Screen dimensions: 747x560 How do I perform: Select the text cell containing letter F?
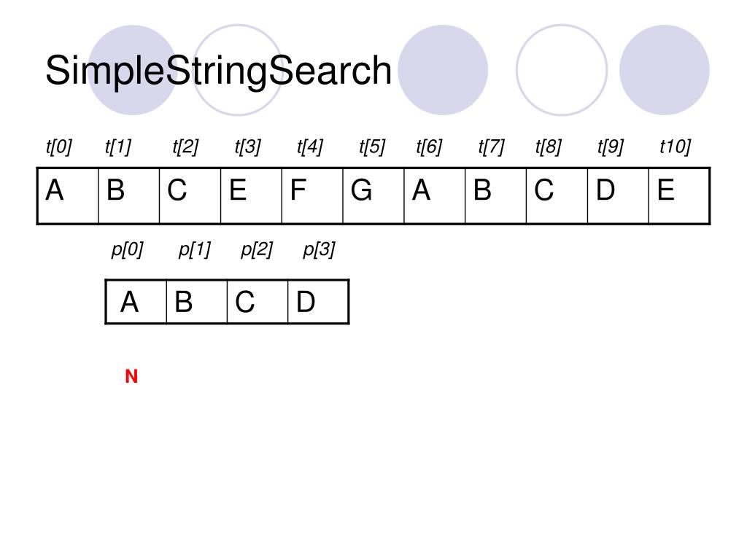click(x=312, y=195)
